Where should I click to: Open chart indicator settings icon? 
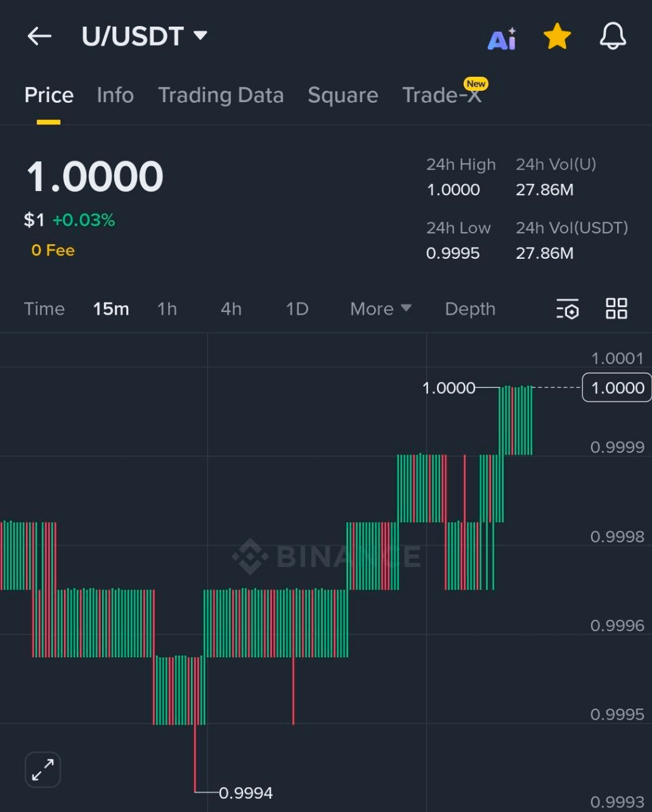[568, 309]
